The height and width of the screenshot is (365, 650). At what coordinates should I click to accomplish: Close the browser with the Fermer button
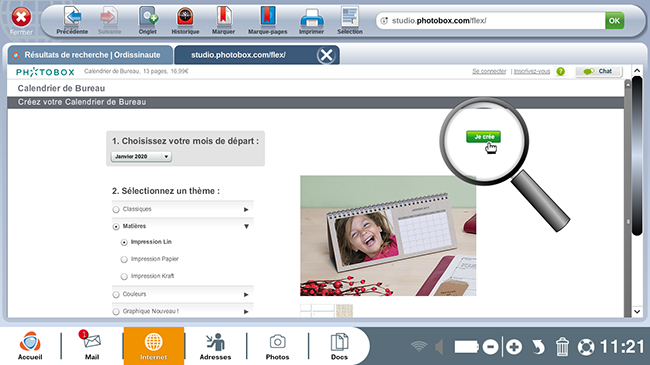point(21,21)
